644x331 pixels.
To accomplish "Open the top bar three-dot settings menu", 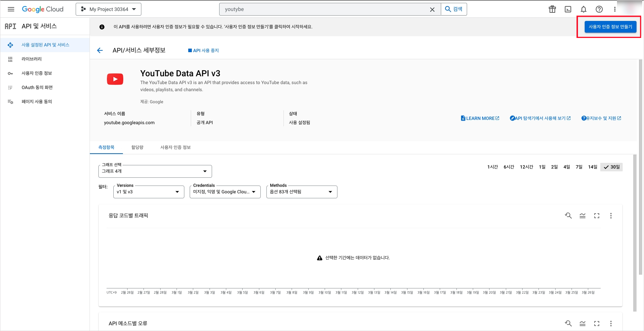I will pyautogui.click(x=615, y=9).
